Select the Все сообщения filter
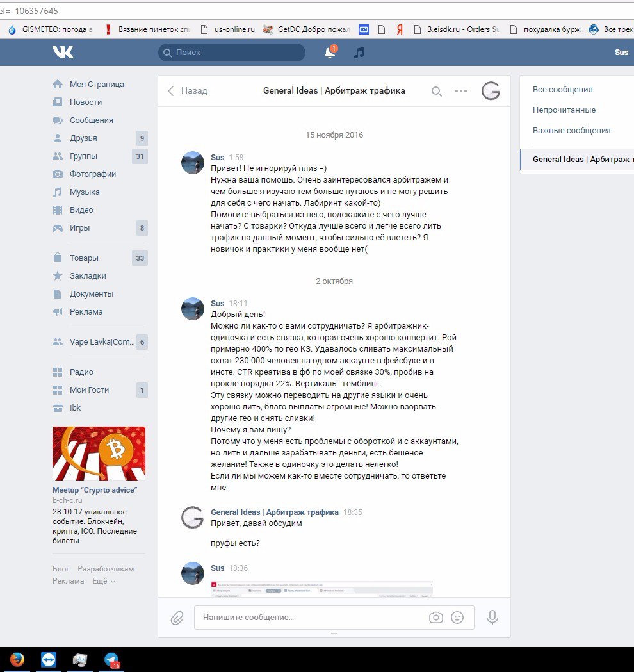Image resolution: width=634 pixels, height=672 pixels. tap(562, 90)
